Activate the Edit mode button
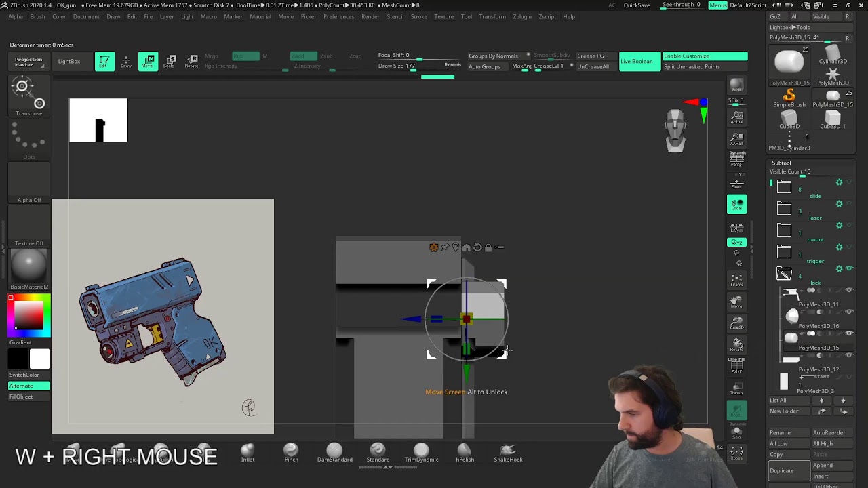Viewport: 868px width, 488px height. point(104,62)
